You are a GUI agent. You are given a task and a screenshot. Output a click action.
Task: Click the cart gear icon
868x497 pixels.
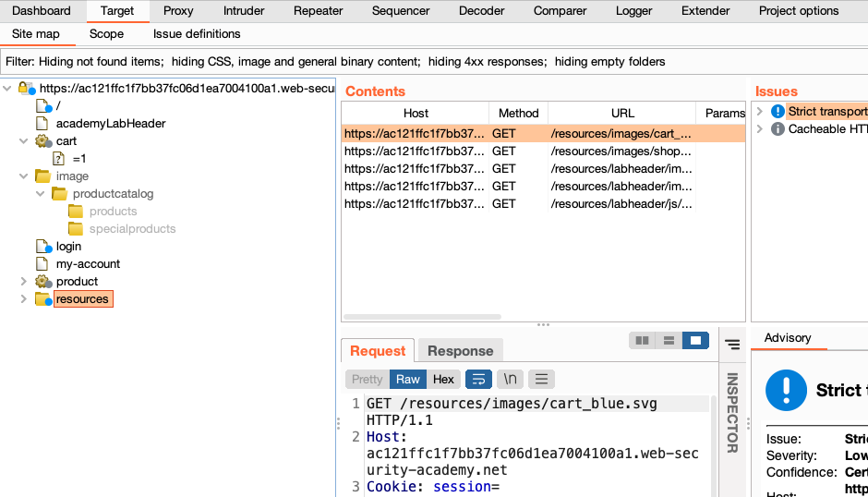(x=43, y=140)
